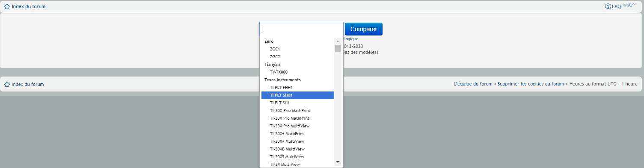Viewport: 644px width, 168px height.
Task: Select TI-34 MultiView option
Action: coord(298,164)
